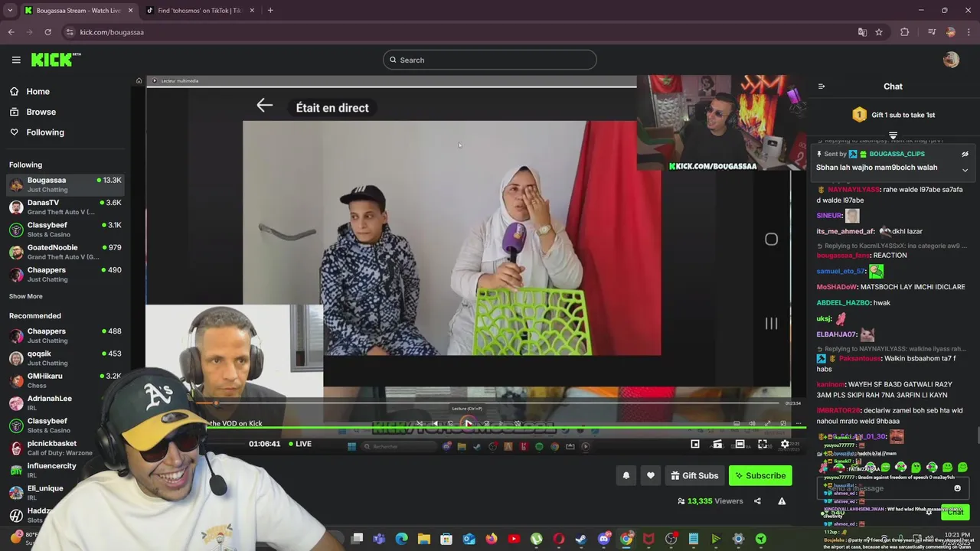Open the tab search dropdown
Viewport: 980px width, 551px height.
tap(10, 11)
